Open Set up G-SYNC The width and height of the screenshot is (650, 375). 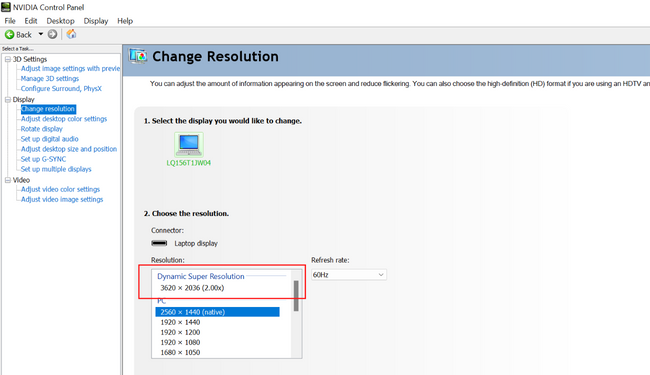[43, 159]
